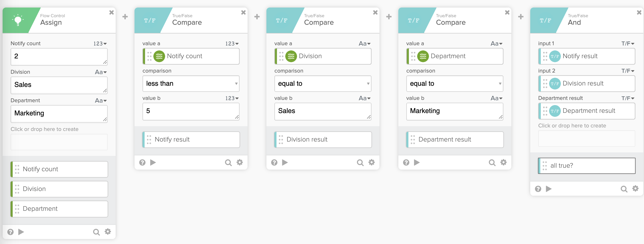Test the Department Compare card with play icon
Screen dimensions: 644x244
[x=417, y=163]
